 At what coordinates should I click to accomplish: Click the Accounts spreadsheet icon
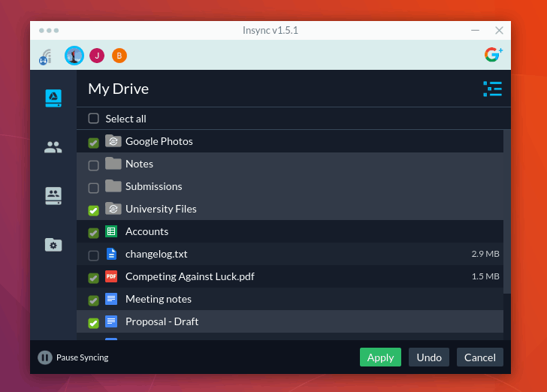111,231
